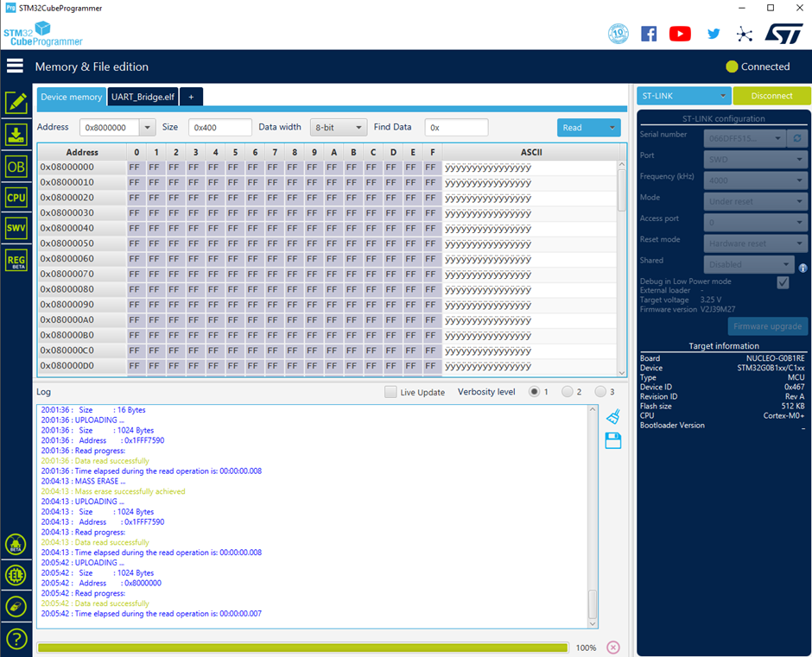Viewport: 812px width, 657px height.
Task: Open the CPU panel from sidebar
Action: [x=16, y=197]
